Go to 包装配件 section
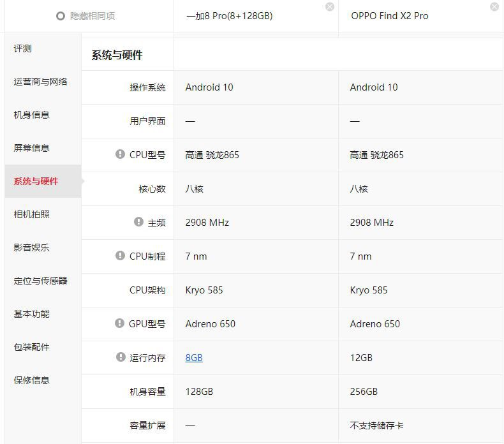The height and width of the screenshot is (444, 504). (x=32, y=347)
